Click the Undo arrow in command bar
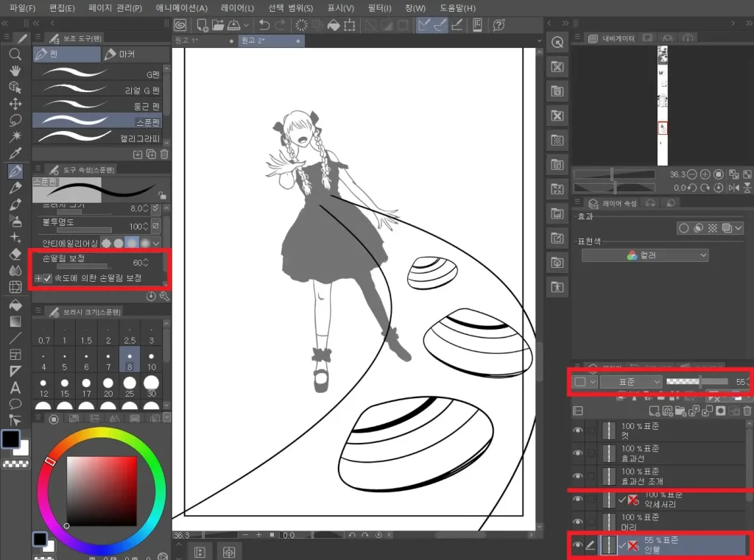Screen dimensions: 754x560 [x=264, y=26]
